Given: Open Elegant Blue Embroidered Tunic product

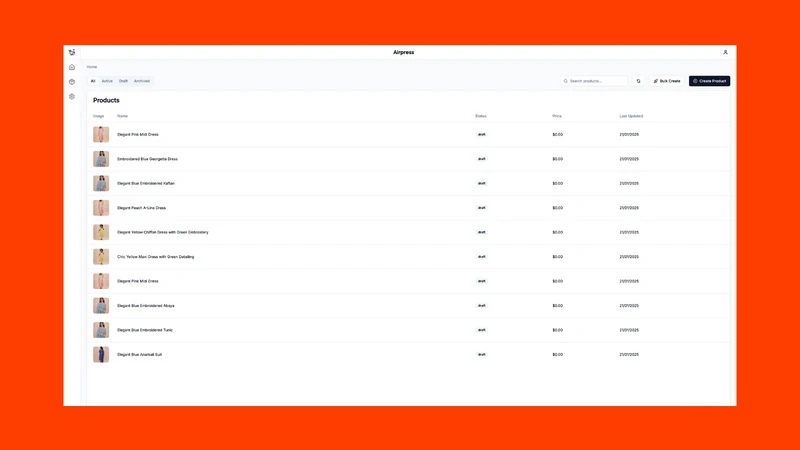Looking at the screenshot, I should coord(145,330).
